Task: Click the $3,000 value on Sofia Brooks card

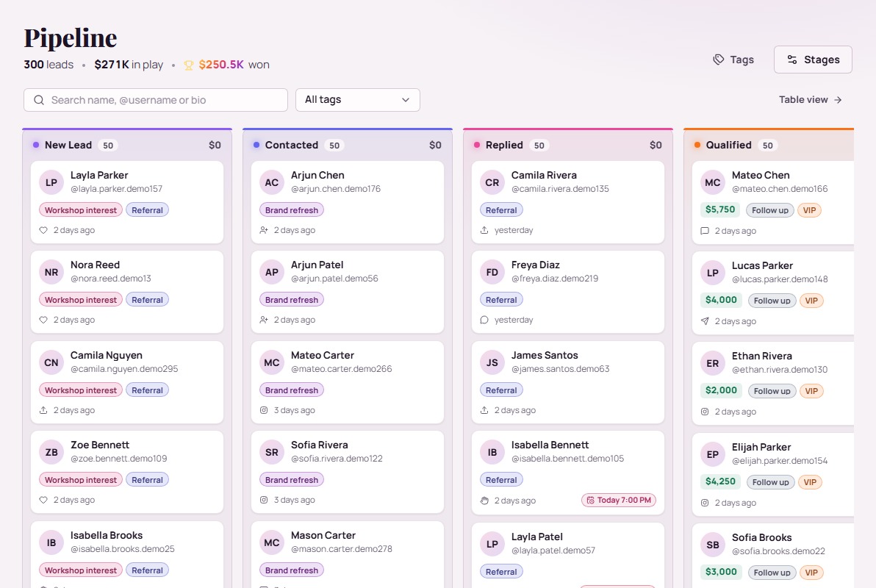Action: (x=721, y=572)
